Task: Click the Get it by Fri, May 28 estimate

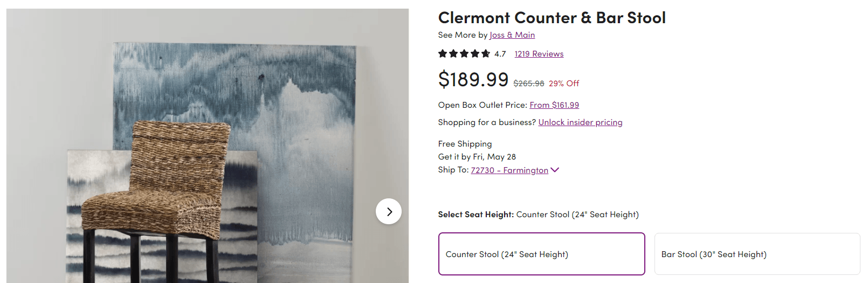Action: pyautogui.click(x=477, y=157)
